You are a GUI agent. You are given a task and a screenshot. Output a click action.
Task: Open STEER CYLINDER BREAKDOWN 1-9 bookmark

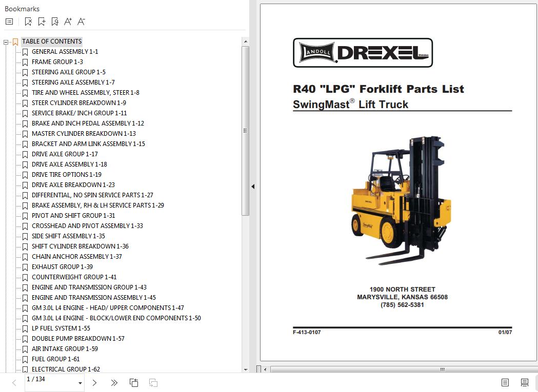pyautogui.click(x=79, y=103)
